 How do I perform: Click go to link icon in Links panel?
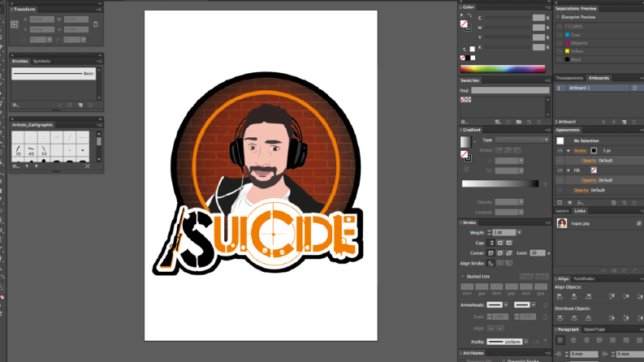614,271
